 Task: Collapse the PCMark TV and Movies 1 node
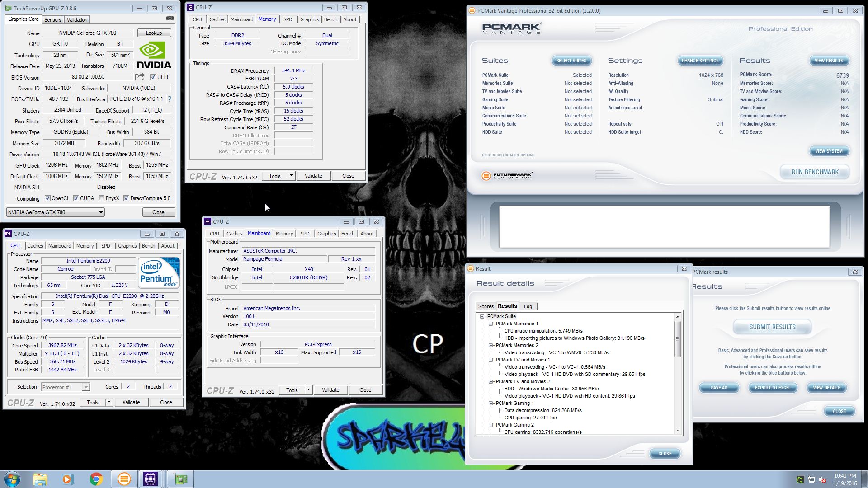coord(491,360)
